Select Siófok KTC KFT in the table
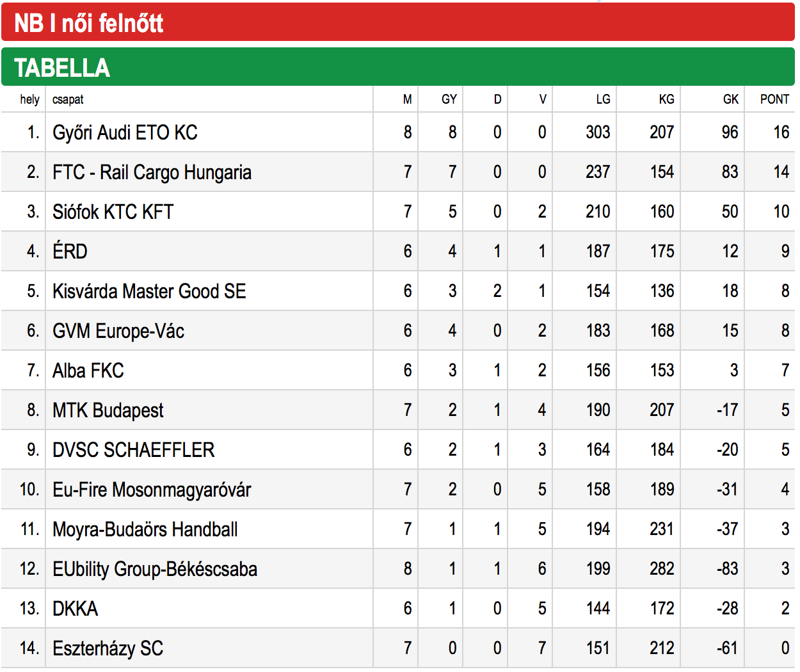 pyautogui.click(x=113, y=212)
